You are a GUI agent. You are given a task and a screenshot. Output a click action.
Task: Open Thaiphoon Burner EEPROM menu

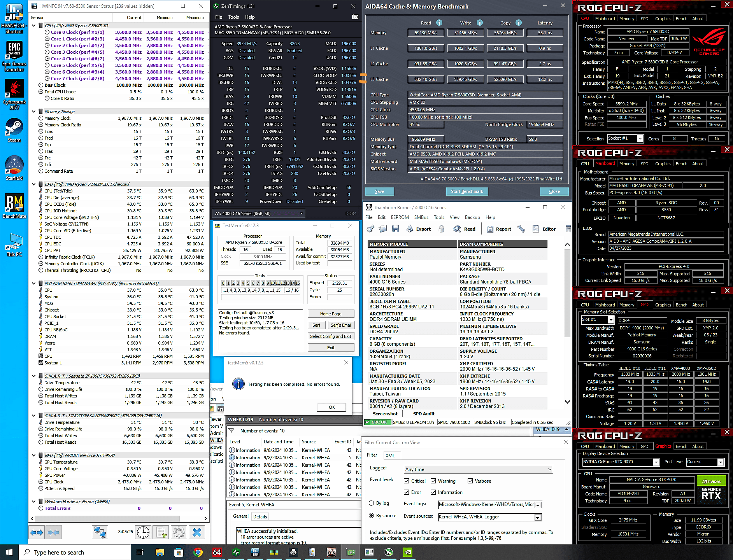click(x=400, y=217)
